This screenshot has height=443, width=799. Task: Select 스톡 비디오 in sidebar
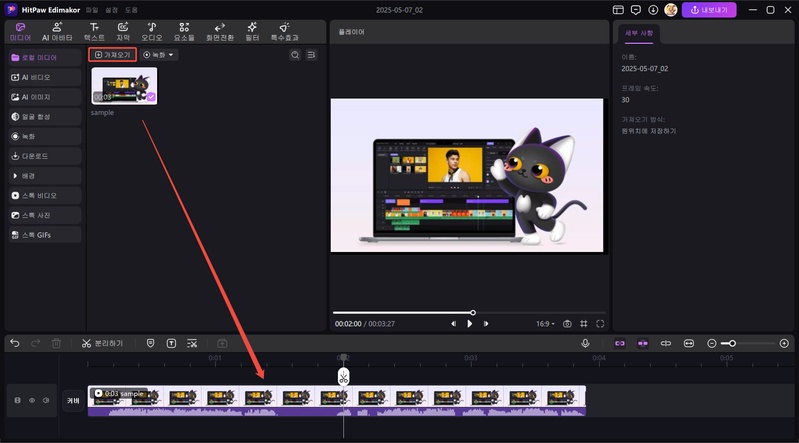(45, 195)
